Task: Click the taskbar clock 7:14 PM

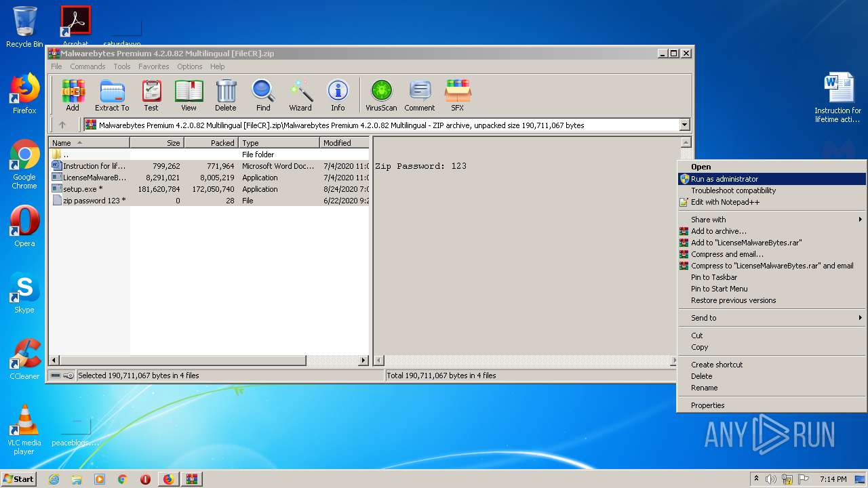Action: 833,479
